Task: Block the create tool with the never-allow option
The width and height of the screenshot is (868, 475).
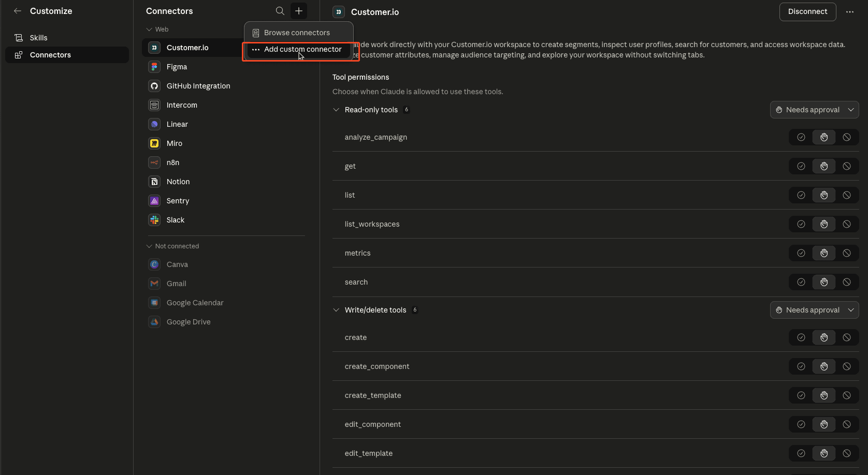Action: [x=847, y=337]
